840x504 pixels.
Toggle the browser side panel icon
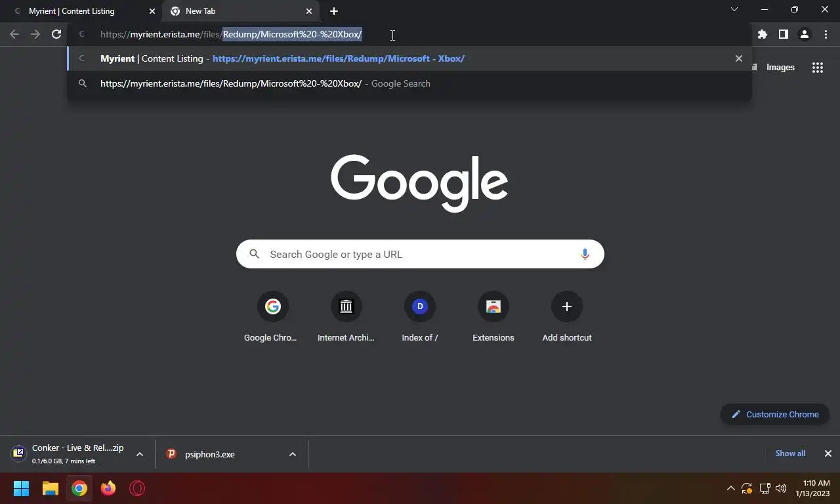784,34
